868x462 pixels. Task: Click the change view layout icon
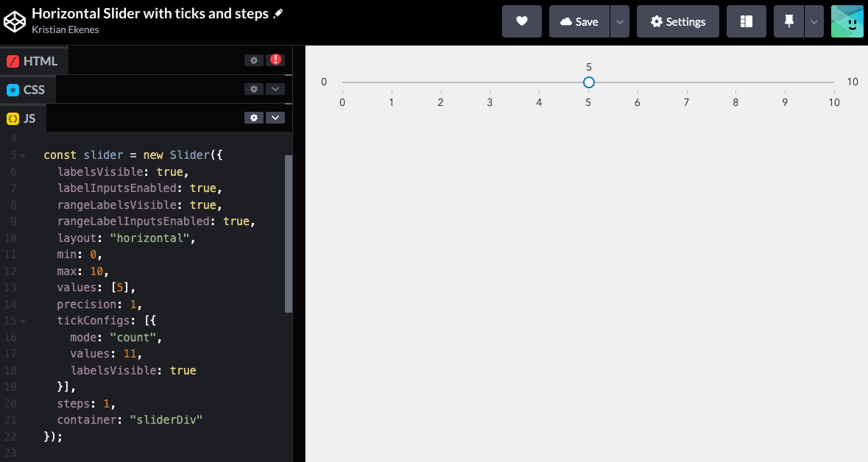(746, 21)
